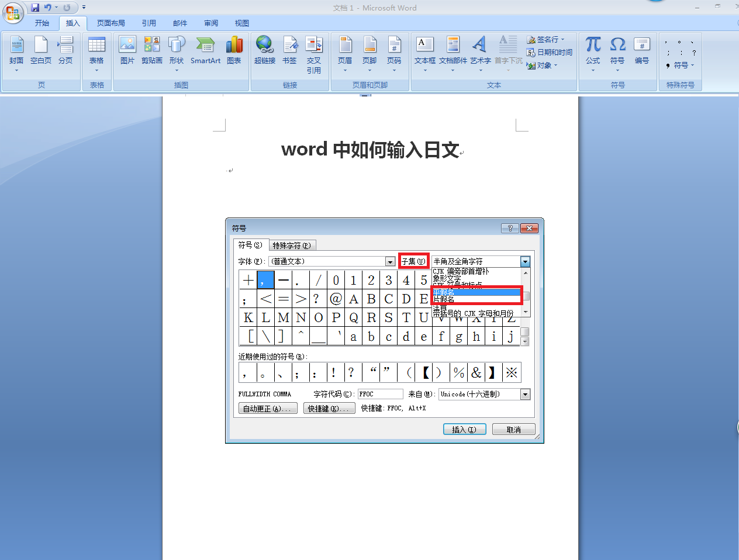Click the symbol grid scrollbar down arrow
This screenshot has width=739, height=560.
point(524,342)
